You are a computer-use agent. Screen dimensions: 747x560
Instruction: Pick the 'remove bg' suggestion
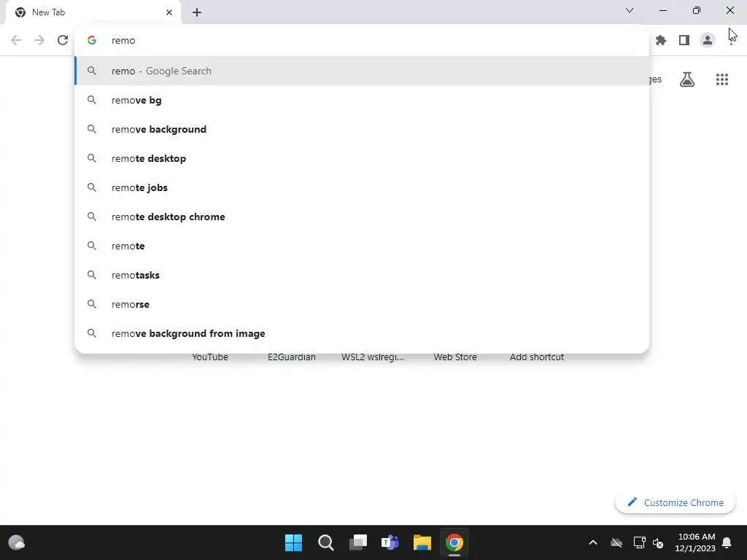point(362,100)
